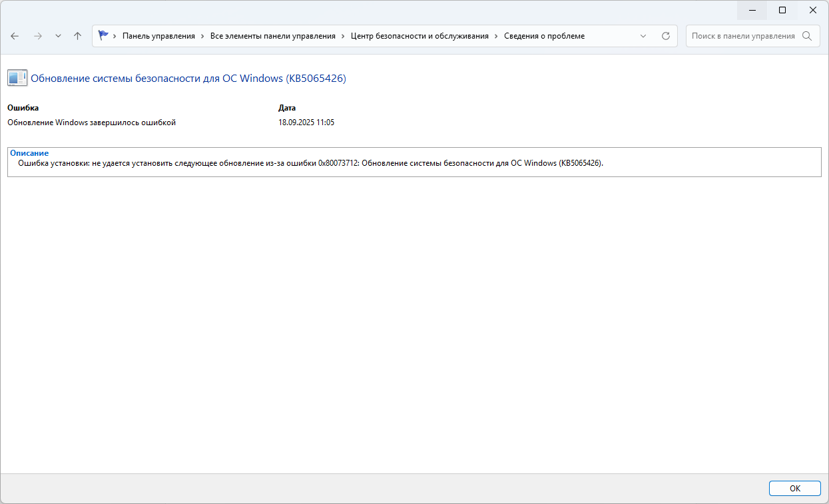Go up one level with the Up arrow
Image resolution: width=829 pixels, height=504 pixels.
77,36
